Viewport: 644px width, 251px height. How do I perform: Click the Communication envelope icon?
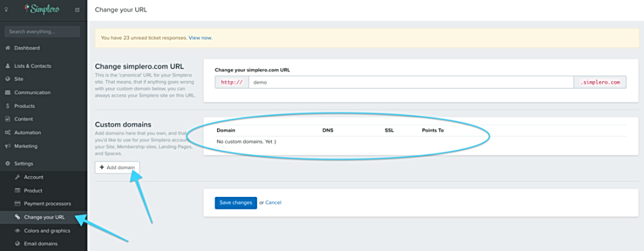click(x=8, y=93)
